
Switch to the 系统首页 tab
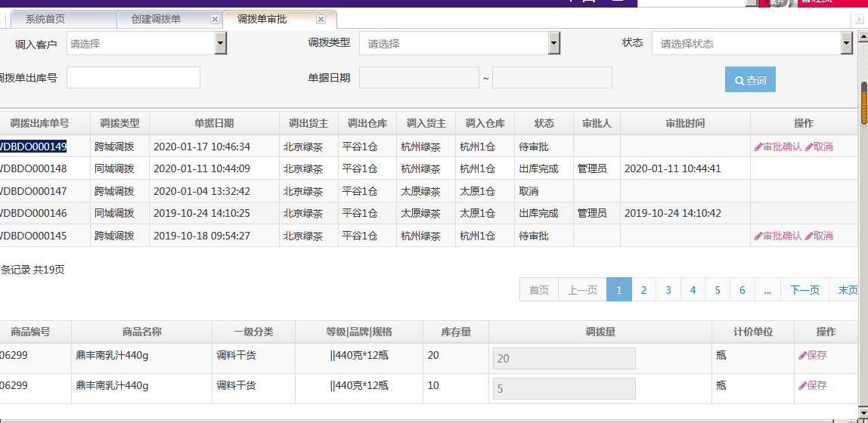pyautogui.click(x=64, y=20)
